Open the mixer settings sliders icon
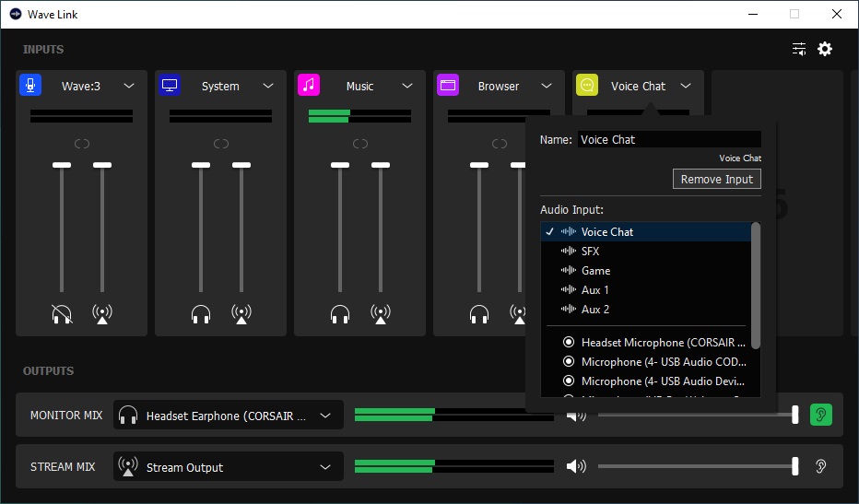The image size is (859, 504). (x=799, y=50)
